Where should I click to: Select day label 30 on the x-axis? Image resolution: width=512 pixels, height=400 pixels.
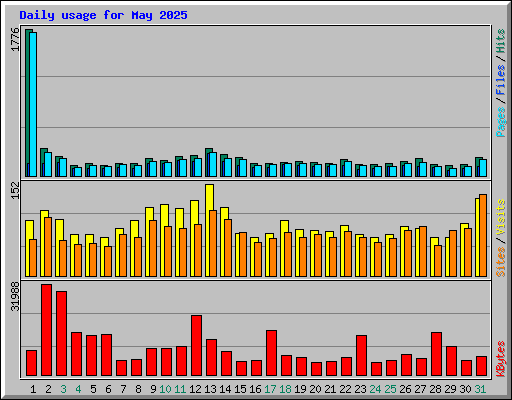pos(465,389)
